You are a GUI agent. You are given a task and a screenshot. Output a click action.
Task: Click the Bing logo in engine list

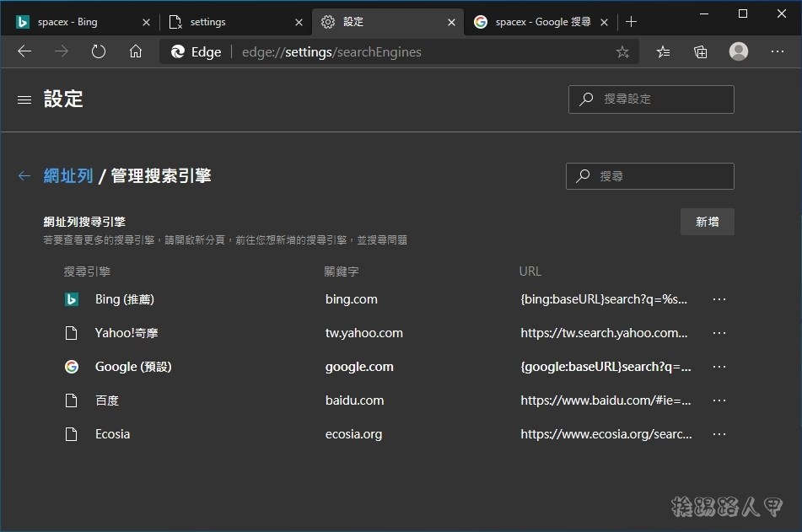[x=72, y=299]
